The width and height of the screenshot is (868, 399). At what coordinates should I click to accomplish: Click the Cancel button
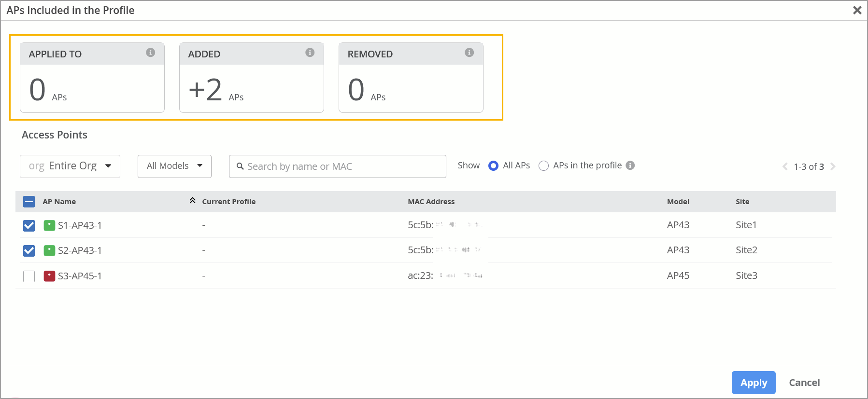pos(804,383)
